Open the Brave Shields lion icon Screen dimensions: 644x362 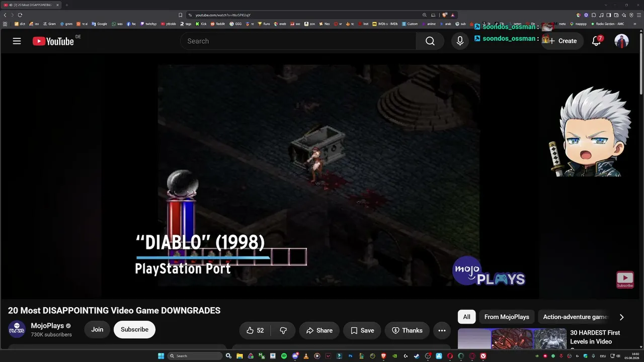tap(445, 15)
